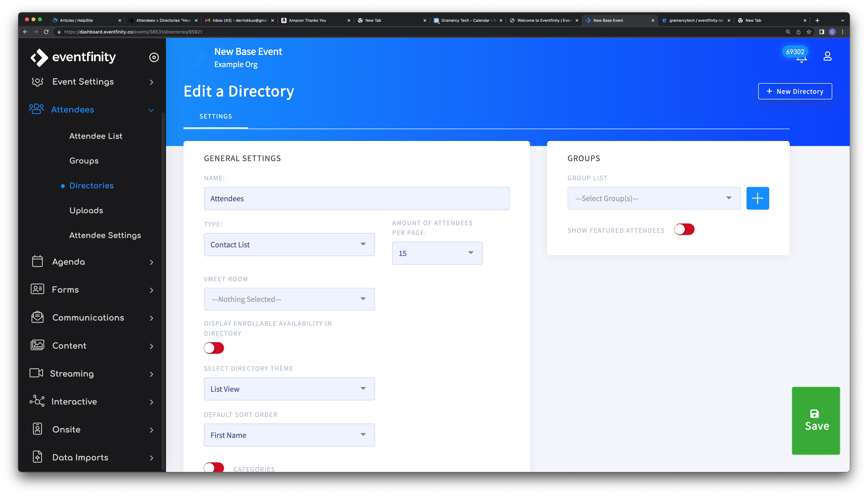
Task: Enable Display Enrollable Availability toggle
Action: tap(214, 348)
